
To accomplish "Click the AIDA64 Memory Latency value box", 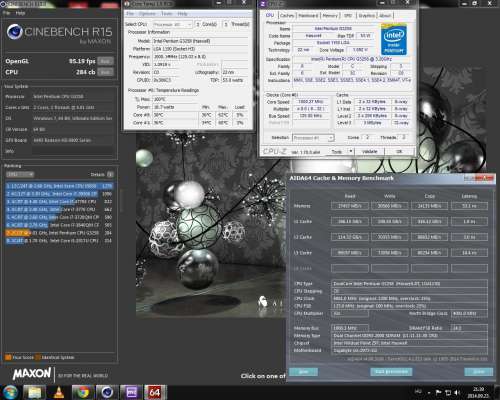I will tap(469, 206).
